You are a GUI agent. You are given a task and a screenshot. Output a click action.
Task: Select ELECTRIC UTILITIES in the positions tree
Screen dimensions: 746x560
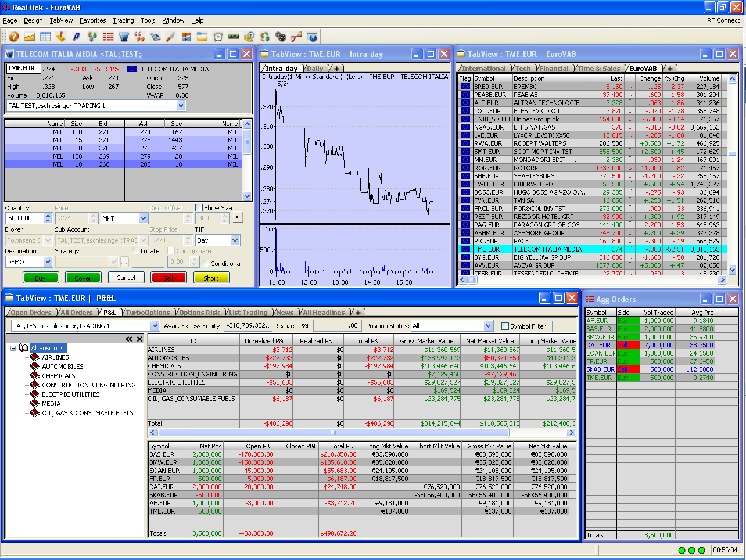click(71, 394)
